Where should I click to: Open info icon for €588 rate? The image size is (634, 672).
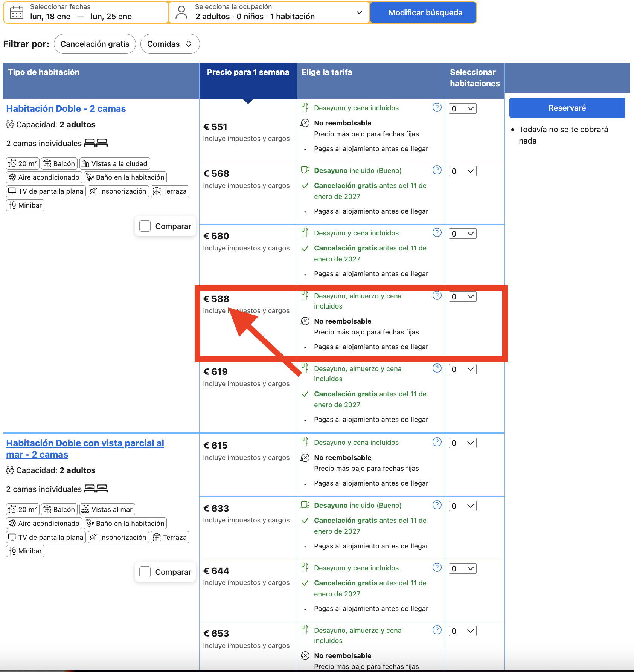point(437,295)
